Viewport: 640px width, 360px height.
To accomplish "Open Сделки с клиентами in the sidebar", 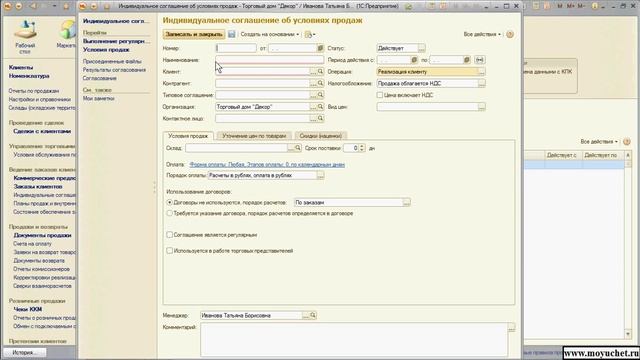I will click(42, 131).
